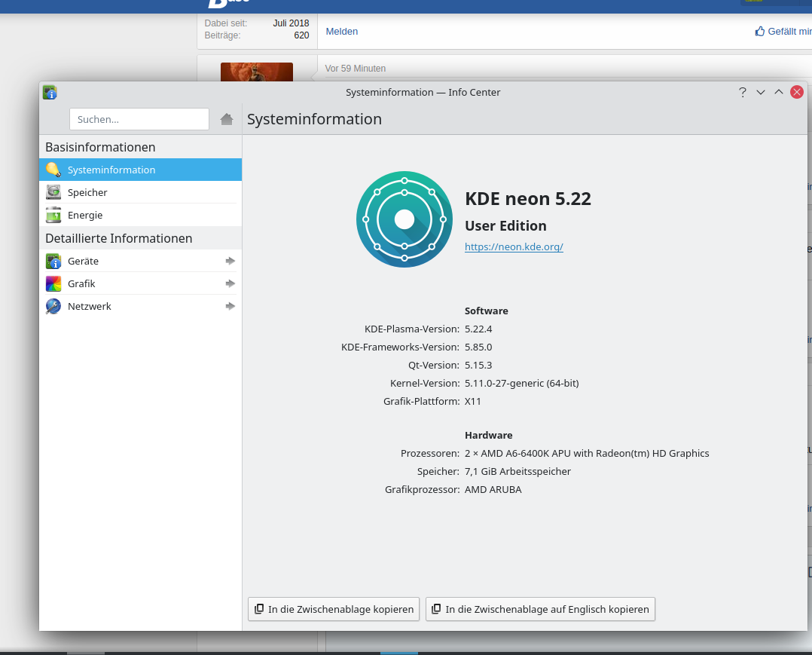Click the Grafik-Plattform value X11

[473, 402]
